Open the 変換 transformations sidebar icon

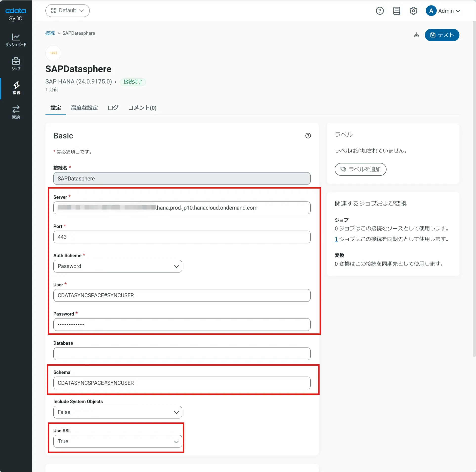(16, 112)
